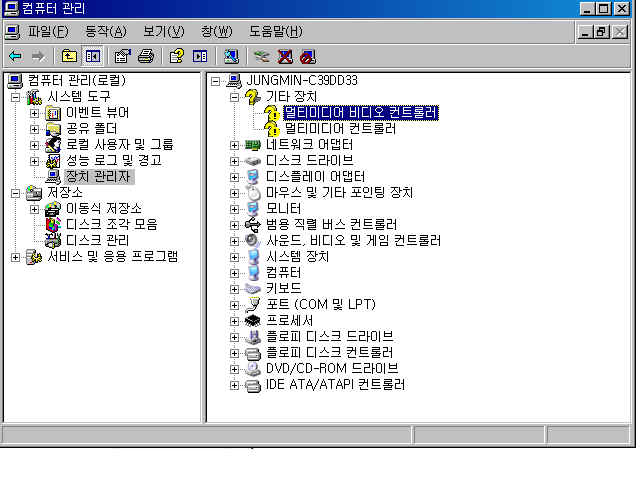
Task: Click the 사운드, 비디오 및 게임 컨트롤러 speaker icon
Action: click(x=253, y=241)
